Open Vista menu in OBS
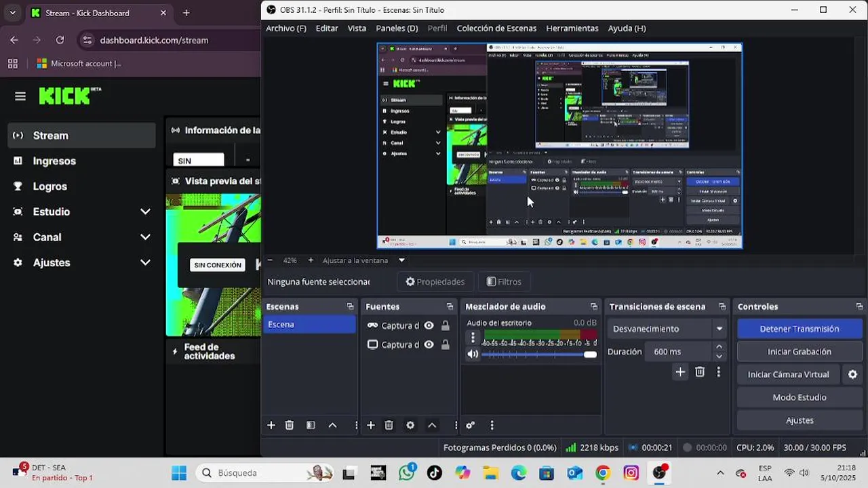 (357, 28)
